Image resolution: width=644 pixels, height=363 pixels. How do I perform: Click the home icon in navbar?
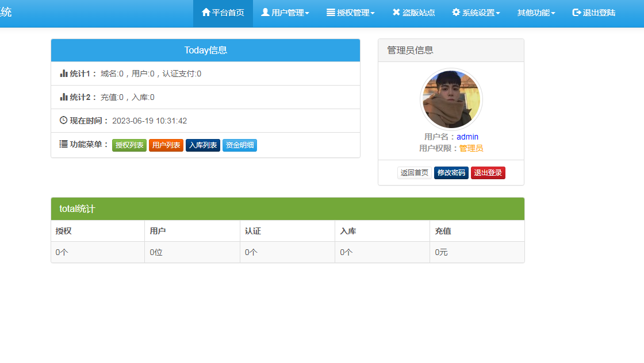click(206, 13)
